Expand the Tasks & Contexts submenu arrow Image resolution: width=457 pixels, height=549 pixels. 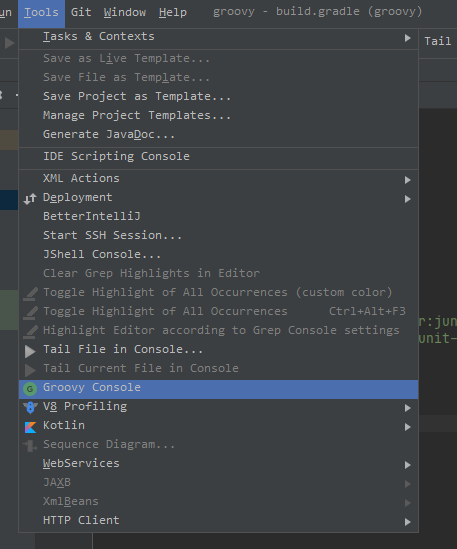407,38
